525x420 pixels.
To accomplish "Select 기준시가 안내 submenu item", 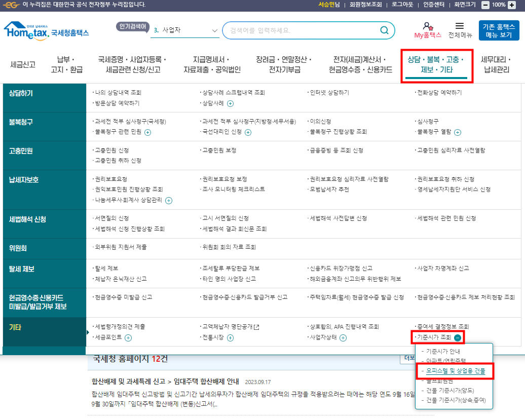I will click(443, 351).
